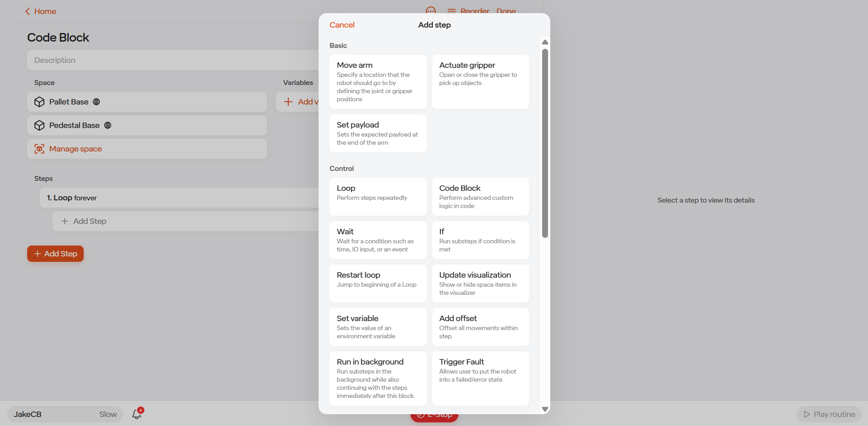Screen dimensions: 868x426
Task: Choose the Move arm step
Action: point(378,82)
